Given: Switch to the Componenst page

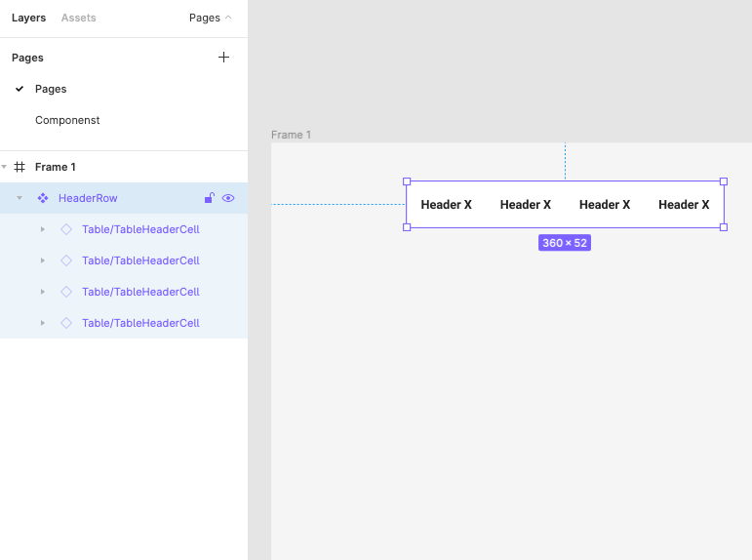Looking at the screenshot, I should [67, 120].
